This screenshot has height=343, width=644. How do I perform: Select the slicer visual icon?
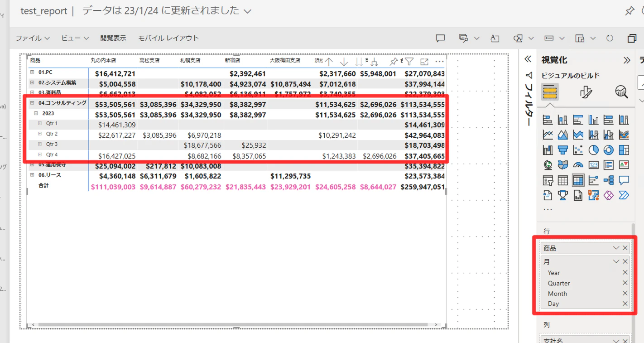point(548,180)
